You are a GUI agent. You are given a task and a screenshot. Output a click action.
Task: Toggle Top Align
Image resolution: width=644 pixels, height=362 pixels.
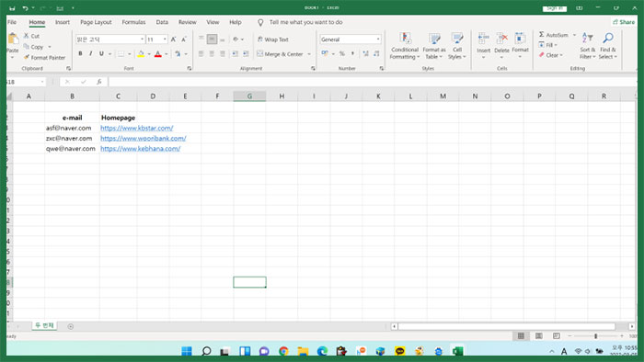point(201,40)
